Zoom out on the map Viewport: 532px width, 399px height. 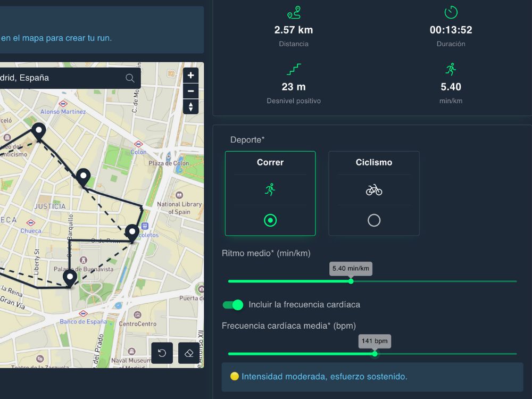190,91
